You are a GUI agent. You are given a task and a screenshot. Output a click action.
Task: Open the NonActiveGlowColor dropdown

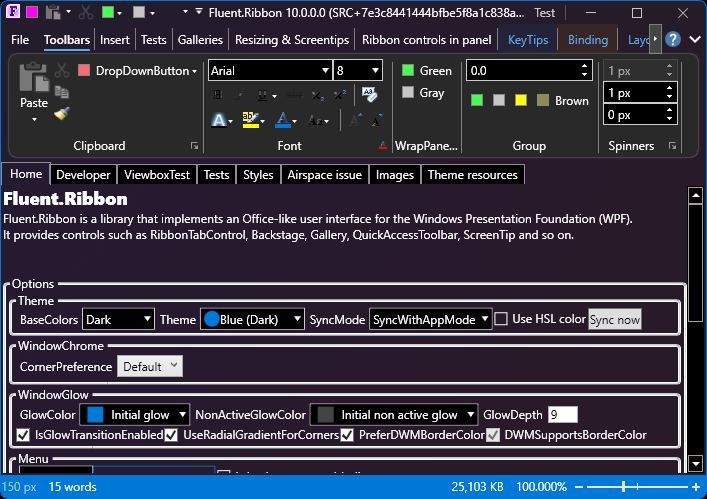(394, 415)
